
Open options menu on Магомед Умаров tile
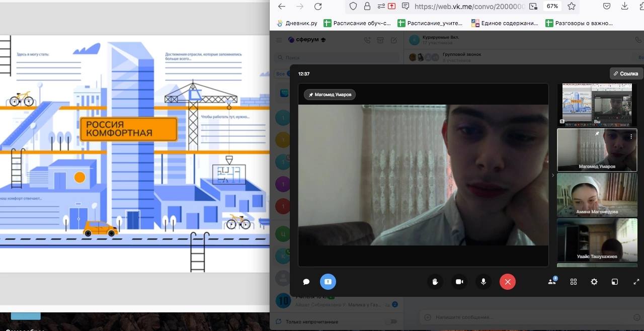631,136
